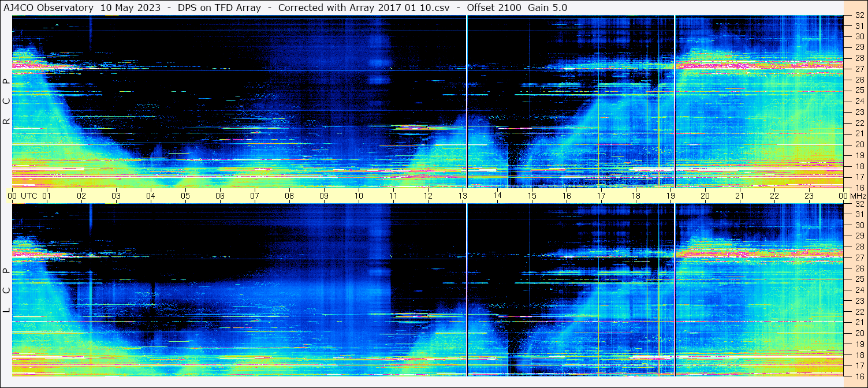Click the 22 MHz label on LCP scale

click(x=859, y=312)
